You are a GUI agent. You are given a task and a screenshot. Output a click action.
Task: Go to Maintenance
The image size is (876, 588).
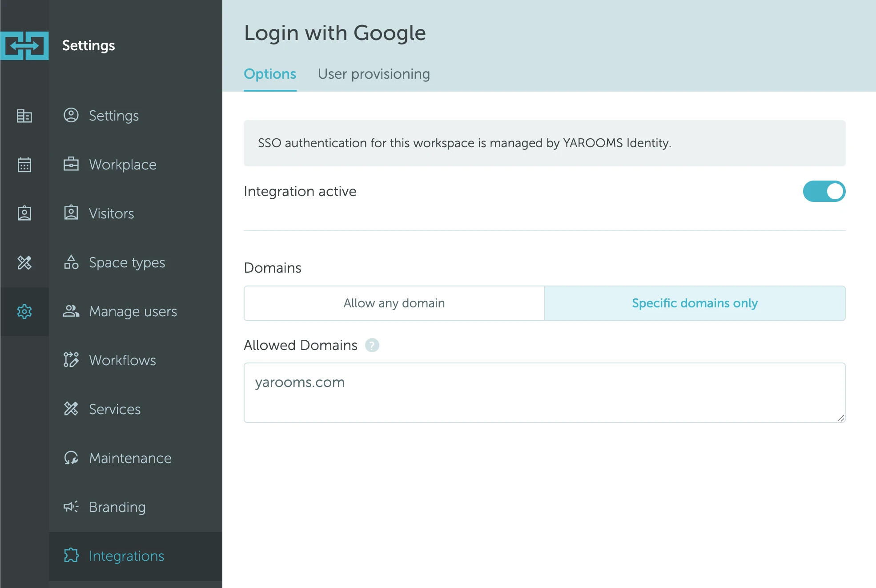[x=136, y=458]
